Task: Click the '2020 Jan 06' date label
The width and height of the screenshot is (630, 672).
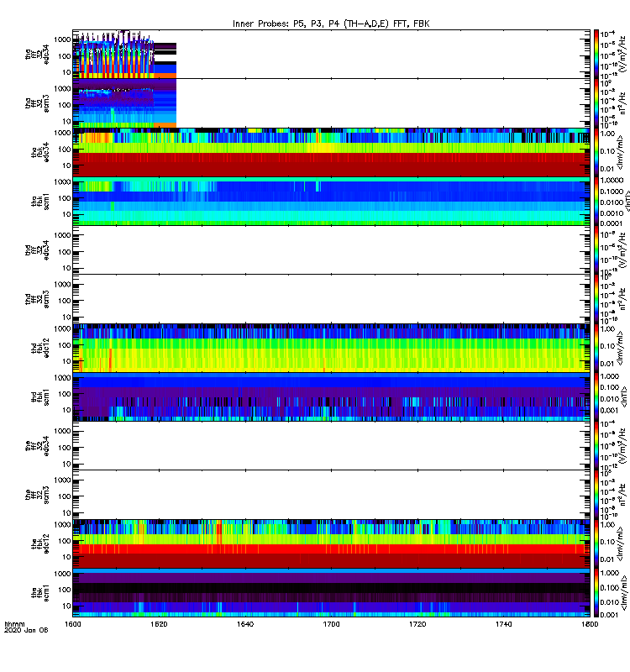Action: pyautogui.click(x=26, y=630)
